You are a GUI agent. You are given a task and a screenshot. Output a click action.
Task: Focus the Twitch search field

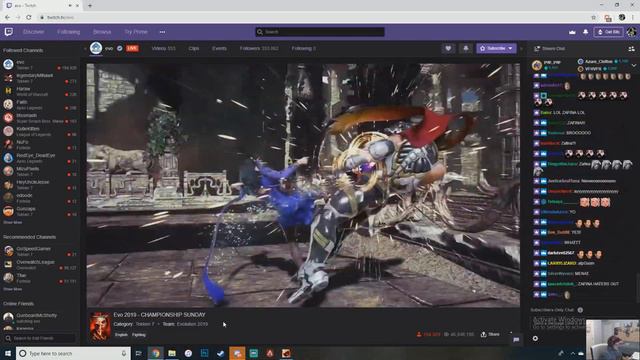tap(320, 32)
